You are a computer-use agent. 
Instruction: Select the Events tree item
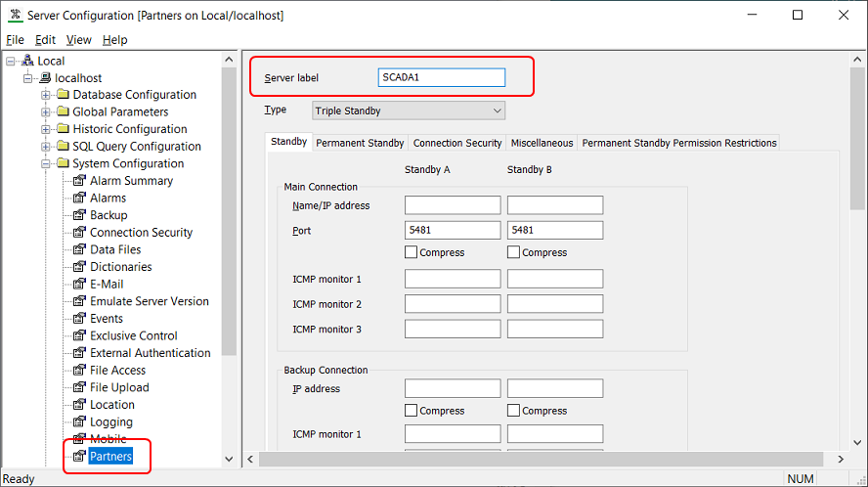107,319
